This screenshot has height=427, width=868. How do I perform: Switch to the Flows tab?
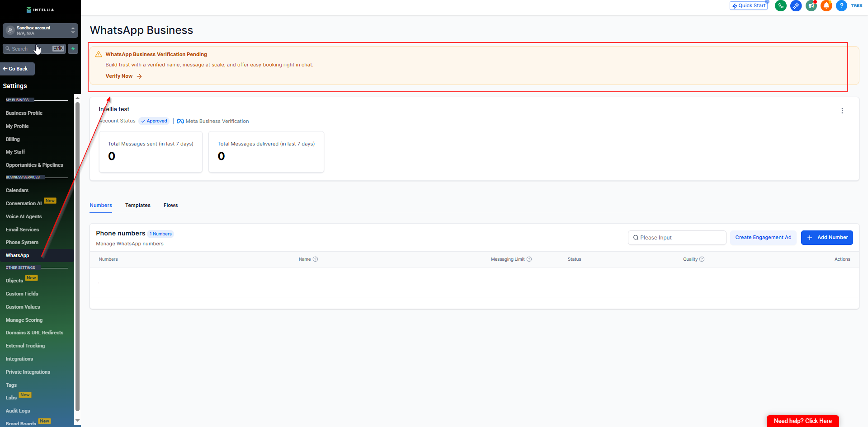tap(171, 205)
